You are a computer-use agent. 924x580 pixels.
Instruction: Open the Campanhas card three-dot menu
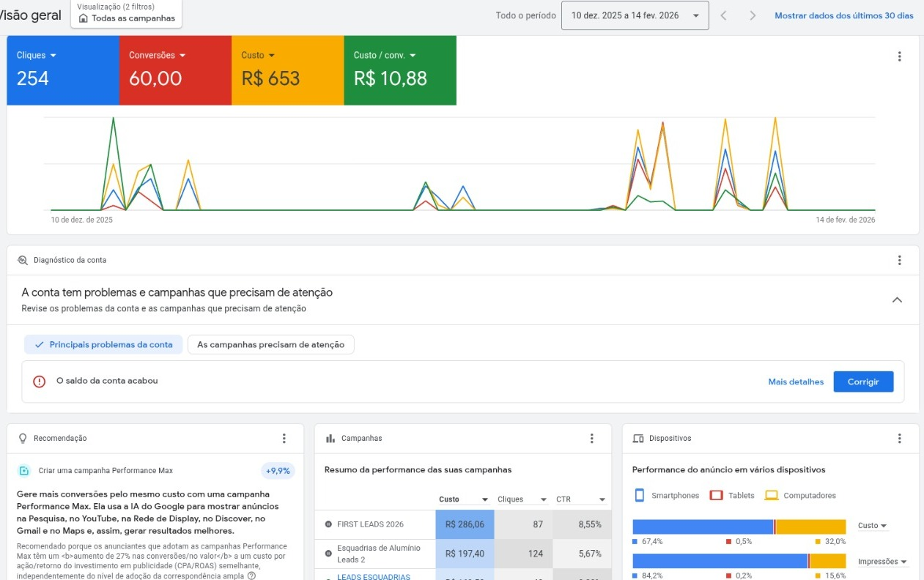(x=592, y=438)
